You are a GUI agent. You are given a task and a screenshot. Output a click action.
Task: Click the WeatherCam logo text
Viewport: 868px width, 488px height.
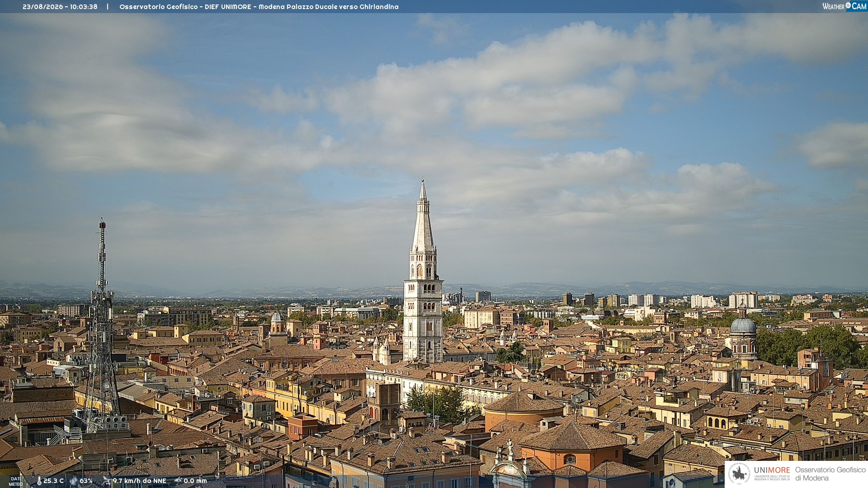tap(844, 6)
